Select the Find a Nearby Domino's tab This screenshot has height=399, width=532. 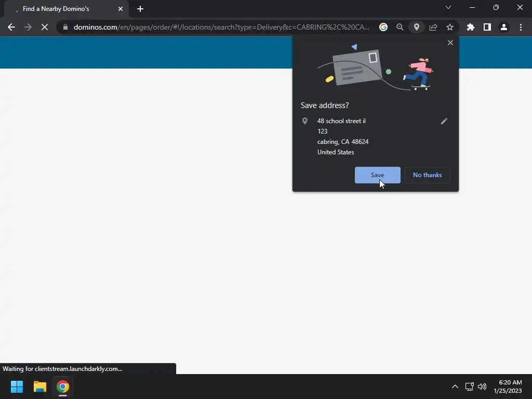pos(66,9)
